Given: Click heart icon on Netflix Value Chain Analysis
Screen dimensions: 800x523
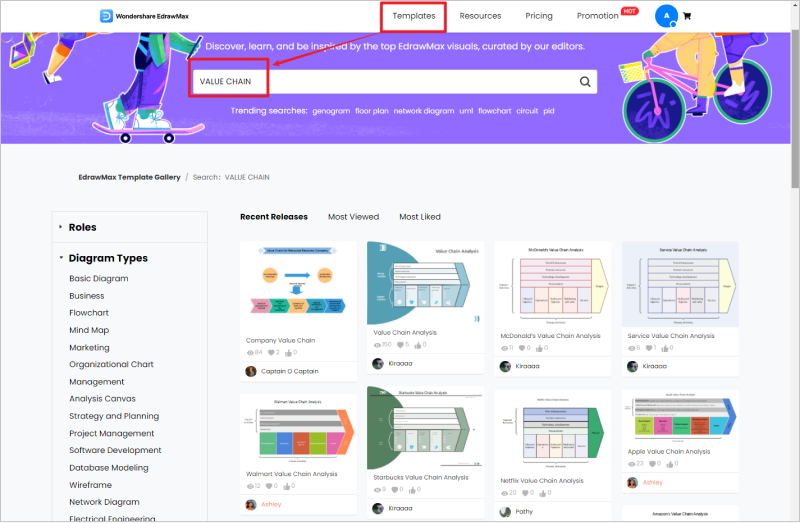Looking at the screenshot, I should point(525,493).
